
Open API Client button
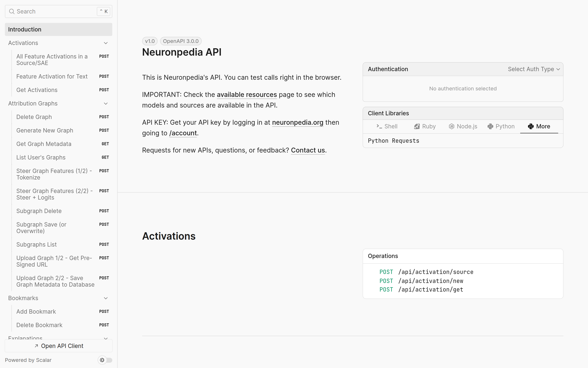[59, 346]
